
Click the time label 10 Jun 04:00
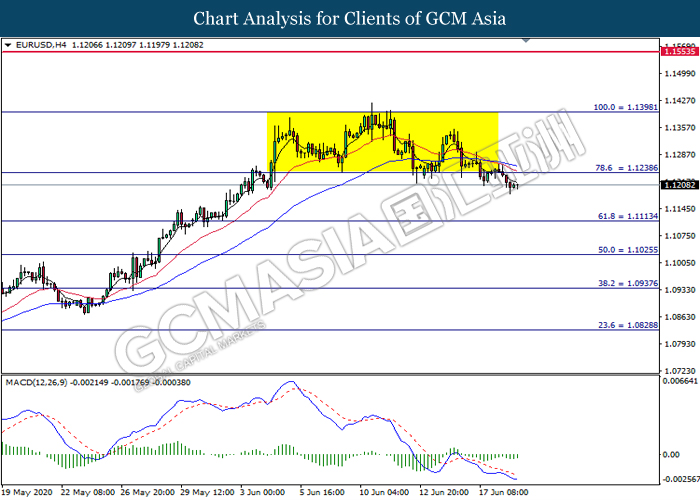click(x=384, y=492)
